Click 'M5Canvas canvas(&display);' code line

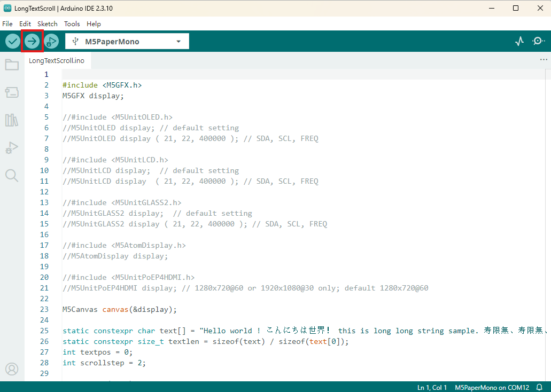tap(120, 309)
